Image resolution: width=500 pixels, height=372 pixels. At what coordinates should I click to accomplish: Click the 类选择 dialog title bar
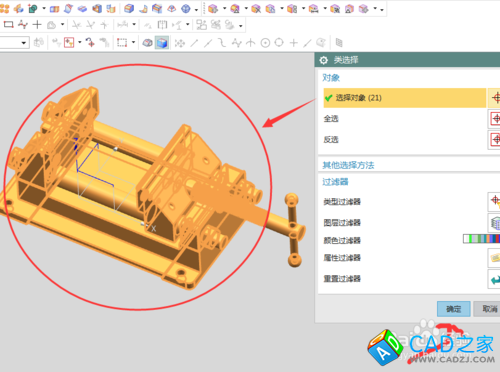click(407, 60)
